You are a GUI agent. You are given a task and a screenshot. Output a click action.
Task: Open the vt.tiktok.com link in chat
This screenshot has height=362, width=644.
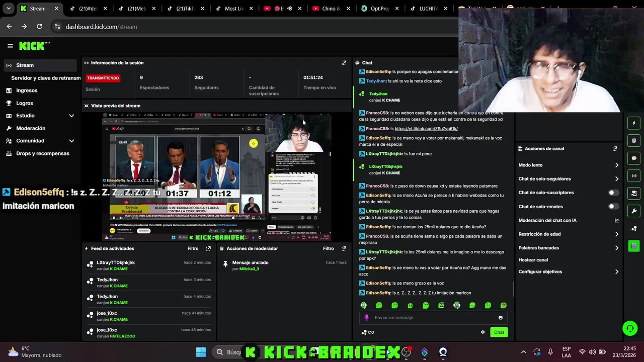click(x=426, y=129)
